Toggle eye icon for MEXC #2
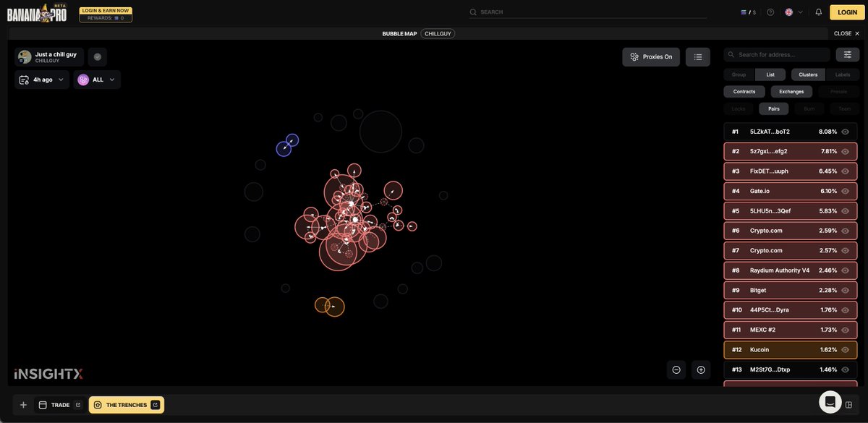Image resolution: width=868 pixels, height=423 pixels. point(845,330)
